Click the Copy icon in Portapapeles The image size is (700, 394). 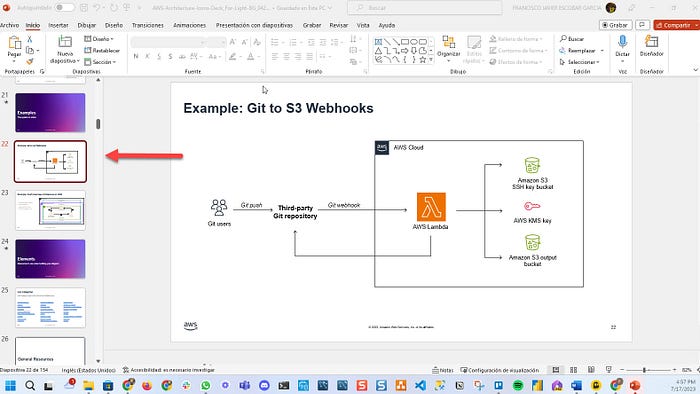(30, 50)
